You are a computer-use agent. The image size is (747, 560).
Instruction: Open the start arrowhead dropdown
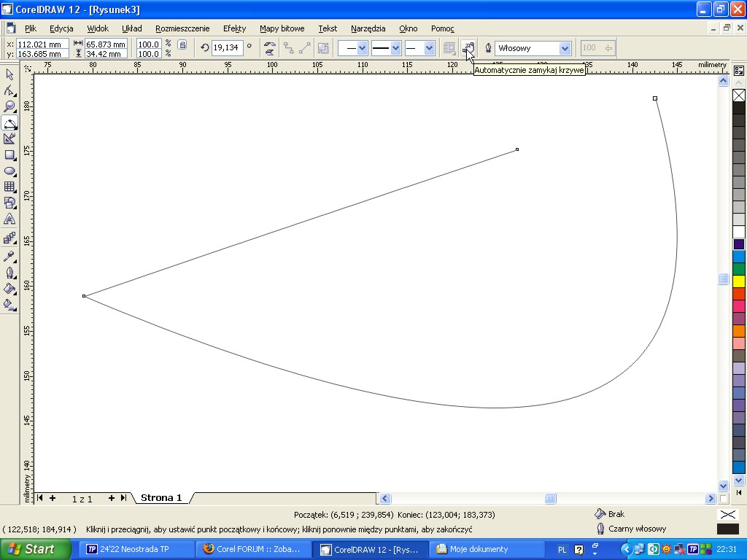point(362,48)
